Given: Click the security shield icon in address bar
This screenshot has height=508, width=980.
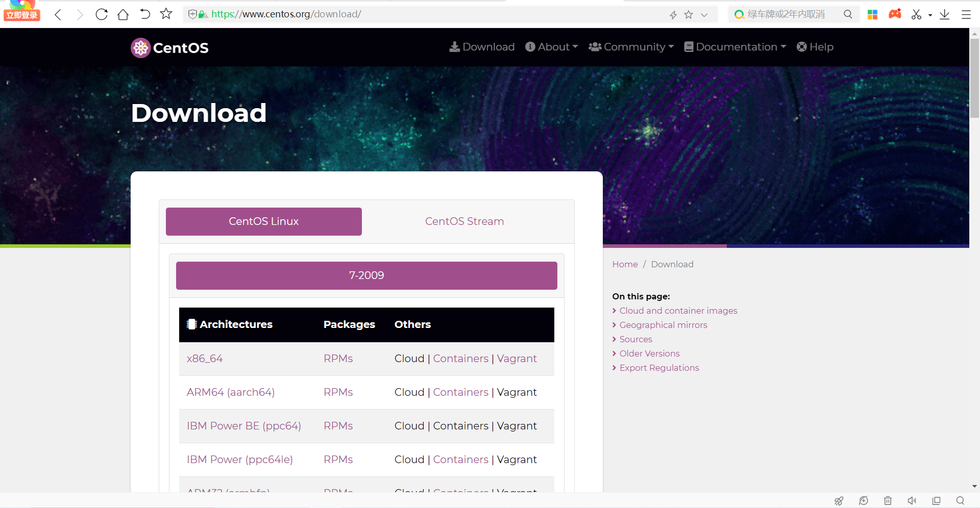Looking at the screenshot, I should (x=192, y=14).
